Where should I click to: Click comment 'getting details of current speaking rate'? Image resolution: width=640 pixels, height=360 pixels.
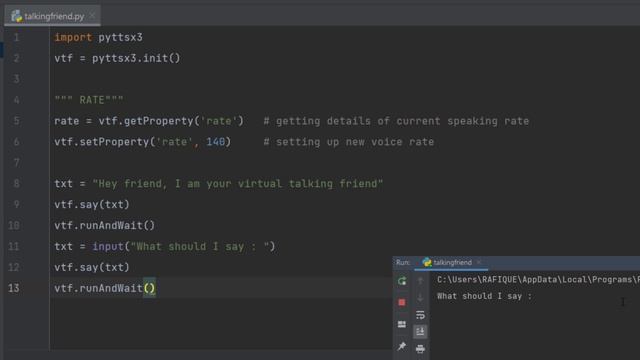point(402,121)
